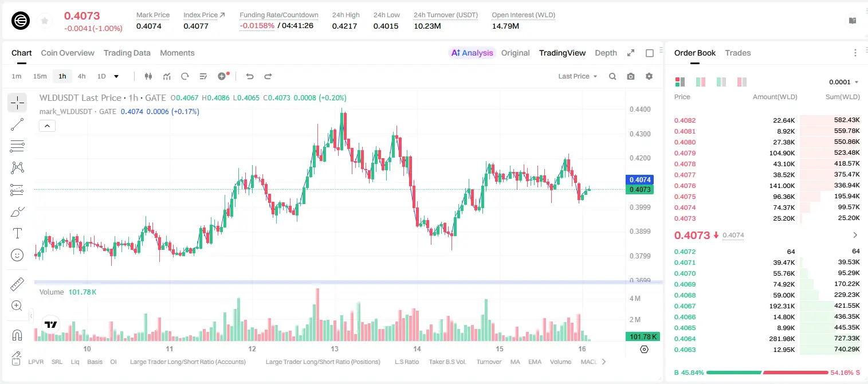Show only sell orders in the order book
The height and width of the screenshot is (384, 868).
741,82
